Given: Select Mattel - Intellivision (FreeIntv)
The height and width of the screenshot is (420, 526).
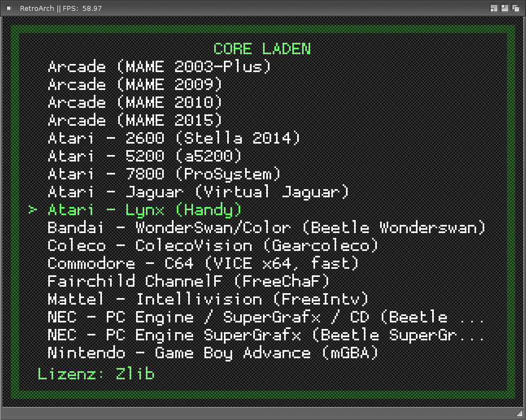Looking at the screenshot, I should pos(208,299).
